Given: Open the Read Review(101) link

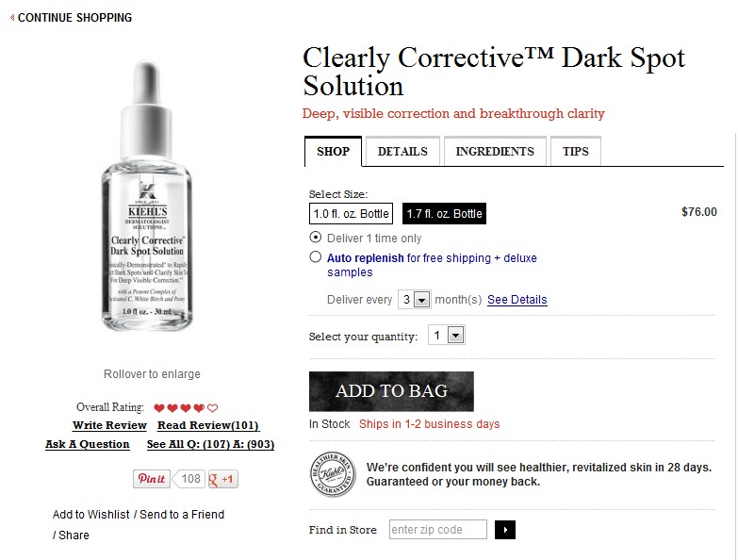Looking at the screenshot, I should (x=207, y=426).
